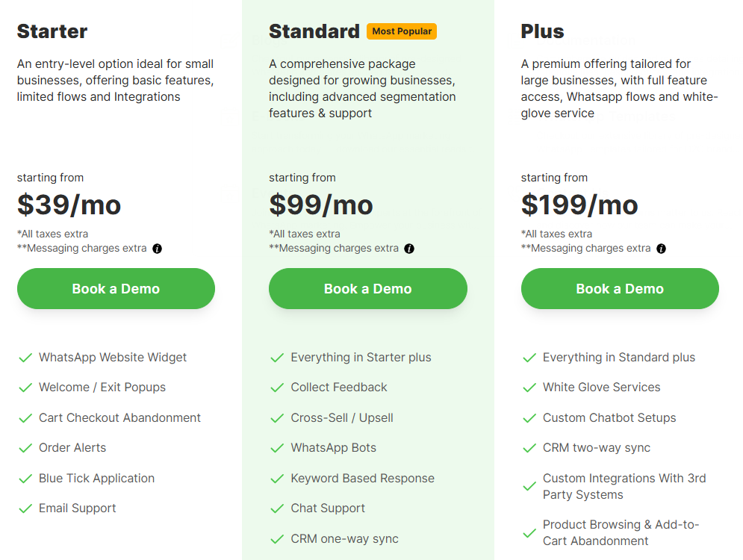Image resolution: width=743 pixels, height=560 pixels.
Task: Click the checkmark beside White Glove Services
Action: pyautogui.click(x=528, y=387)
